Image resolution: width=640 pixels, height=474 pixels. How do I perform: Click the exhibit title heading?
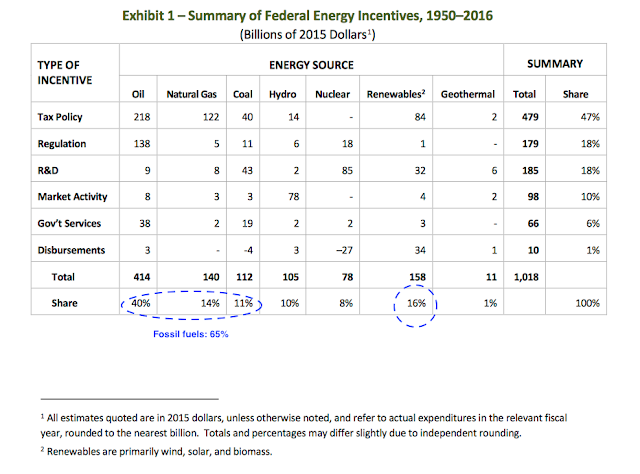pyautogui.click(x=307, y=16)
